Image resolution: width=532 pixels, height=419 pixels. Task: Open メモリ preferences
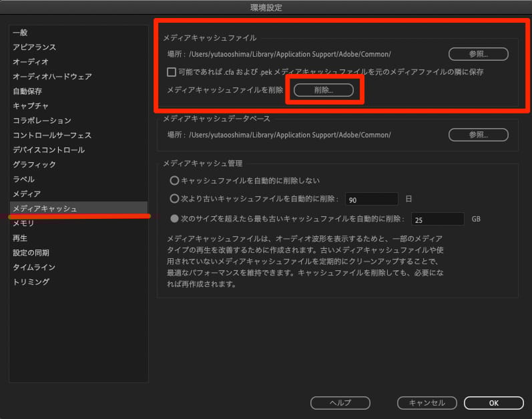(x=23, y=223)
